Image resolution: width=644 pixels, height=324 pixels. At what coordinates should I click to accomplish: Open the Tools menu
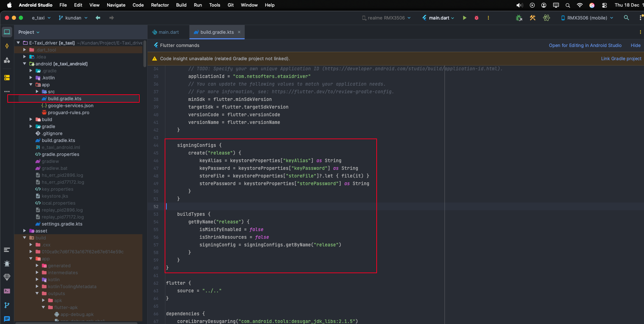pyautogui.click(x=214, y=5)
